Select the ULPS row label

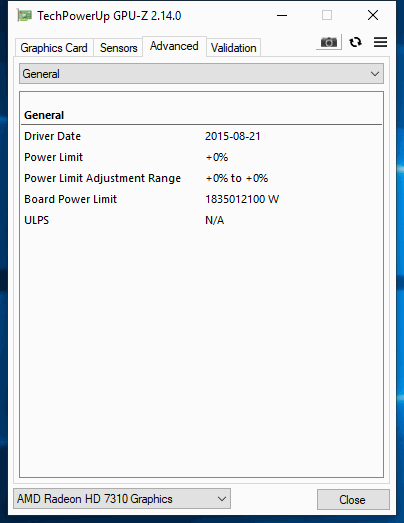pyautogui.click(x=36, y=220)
